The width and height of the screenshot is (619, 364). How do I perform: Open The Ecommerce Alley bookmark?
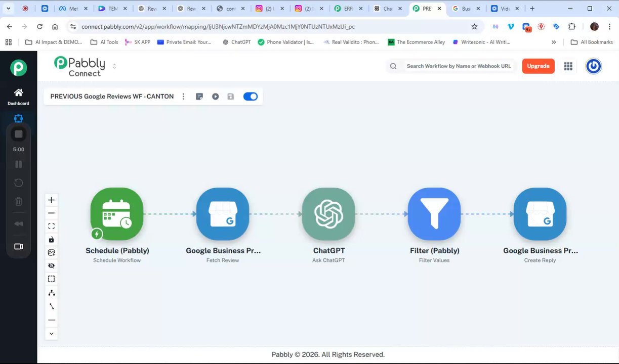(416, 42)
